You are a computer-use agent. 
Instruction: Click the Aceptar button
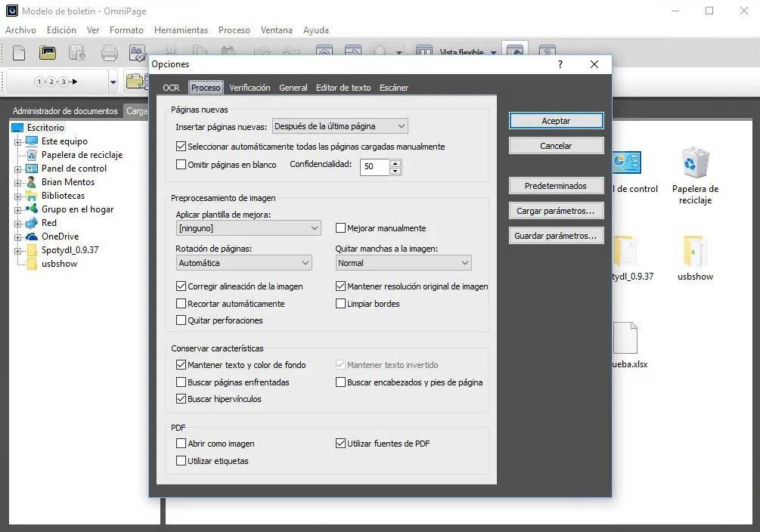[556, 121]
